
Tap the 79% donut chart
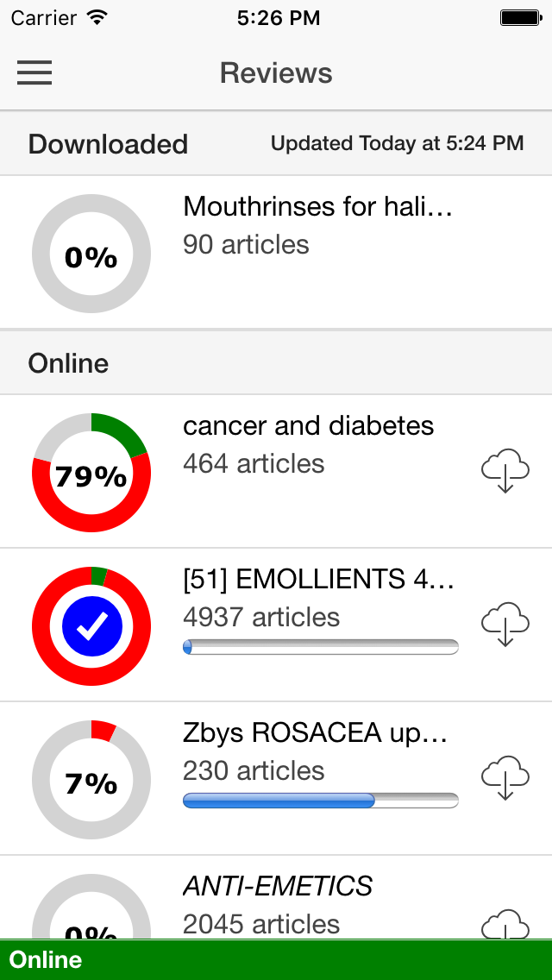point(91,473)
